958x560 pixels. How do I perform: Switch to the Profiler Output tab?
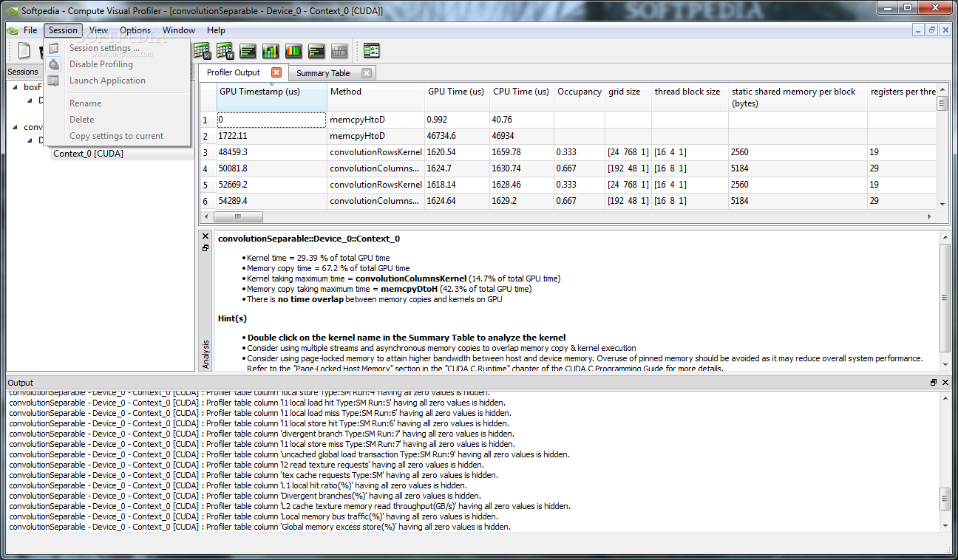234,72
